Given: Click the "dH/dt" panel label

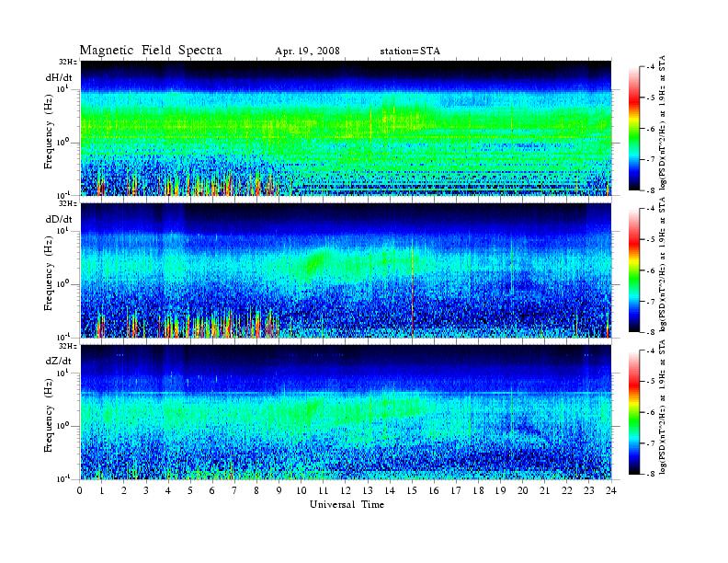Looking at the screenshot, I should [x=59, y=77].
